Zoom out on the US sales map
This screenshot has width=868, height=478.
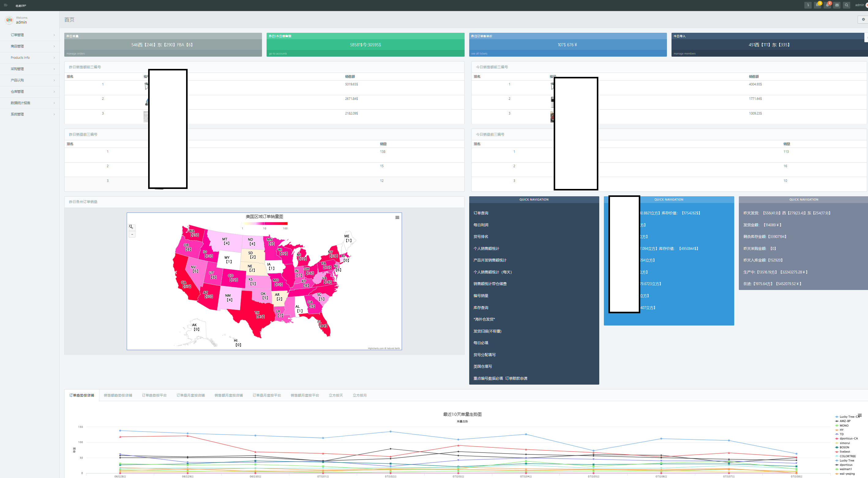132,234
